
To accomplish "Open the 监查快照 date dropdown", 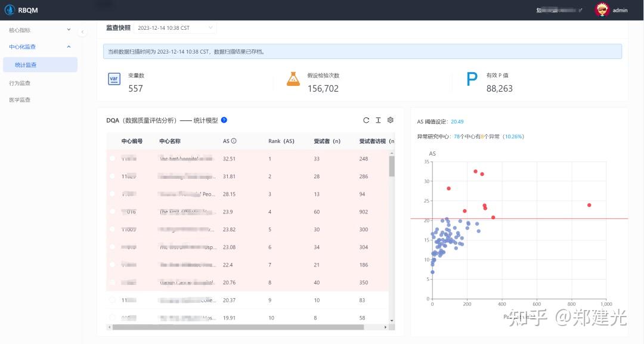I will pos(175,28).
